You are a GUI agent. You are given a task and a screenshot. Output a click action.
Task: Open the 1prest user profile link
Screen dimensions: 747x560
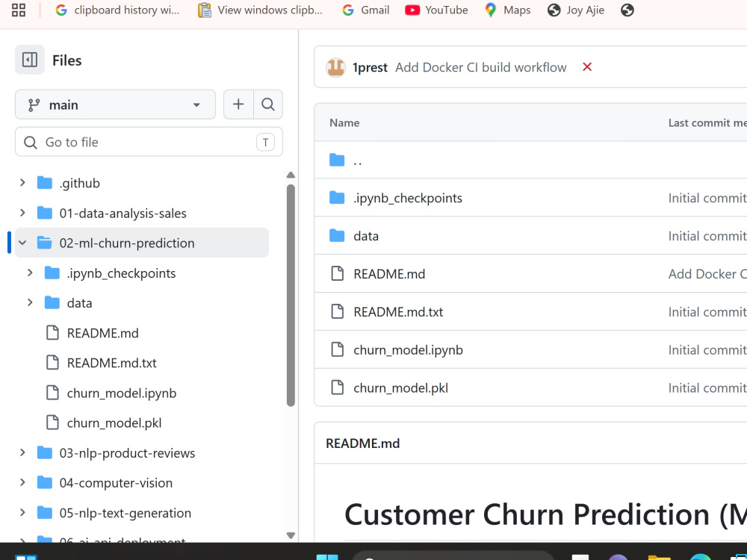370,68
